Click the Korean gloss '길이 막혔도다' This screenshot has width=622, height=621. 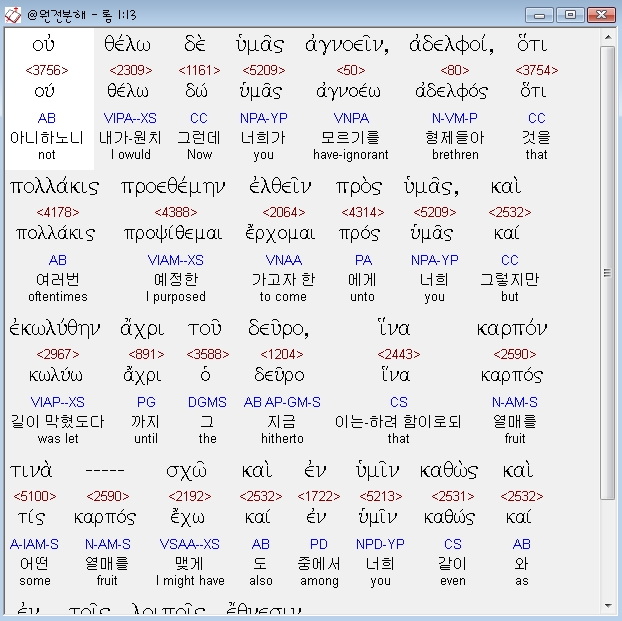point(58,421)
